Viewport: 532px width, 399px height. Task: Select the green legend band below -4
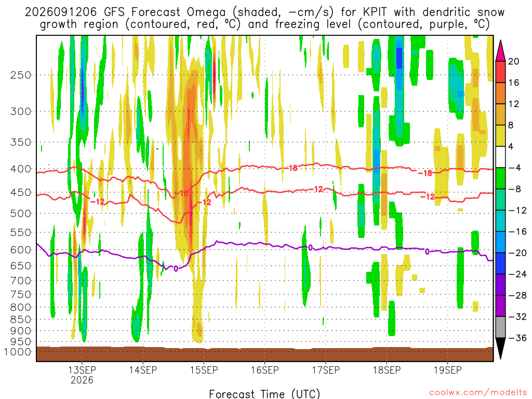click(x=500, y=179)
